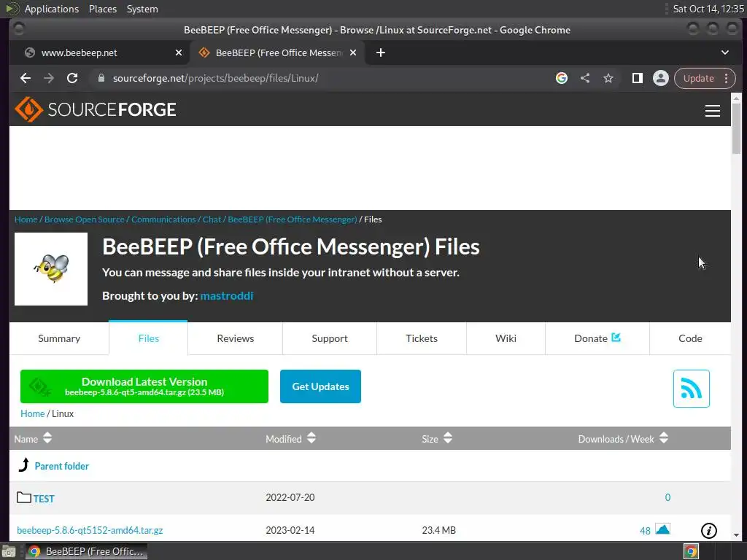Open the SourceForge hamburger menu
The height and width of the screenshot is (560, 747).
point(712,111)
